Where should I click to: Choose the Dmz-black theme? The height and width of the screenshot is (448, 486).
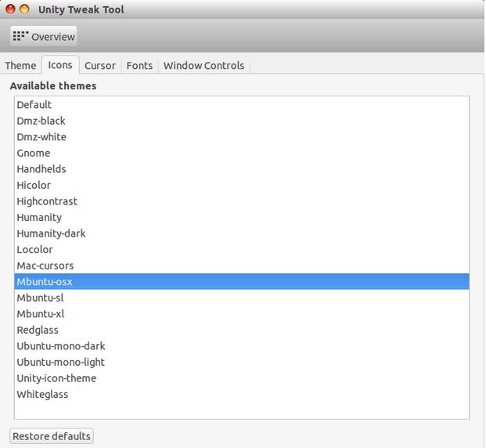[x=41, y=121]
